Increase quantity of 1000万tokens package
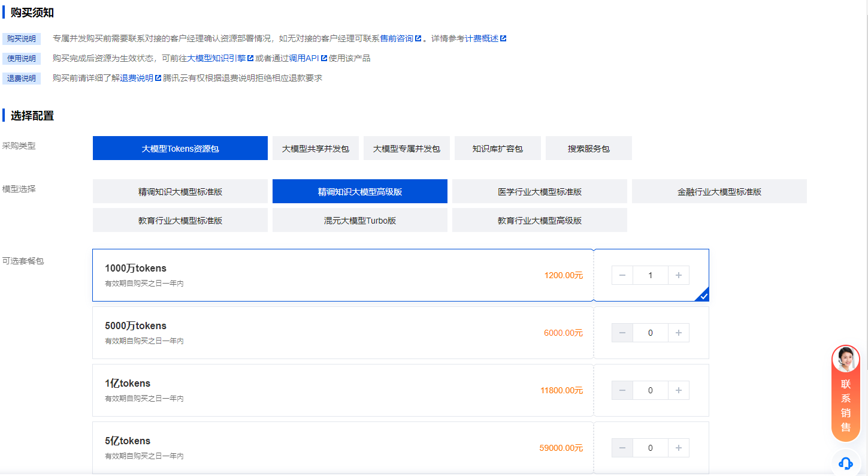The width and height of the screenshot is (868, 476). (x=679, y=275)
